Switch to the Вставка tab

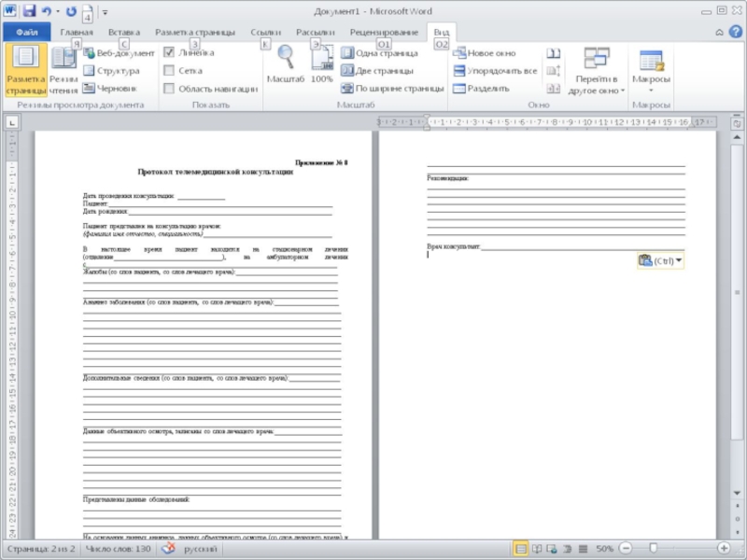[x=124, y=32]
